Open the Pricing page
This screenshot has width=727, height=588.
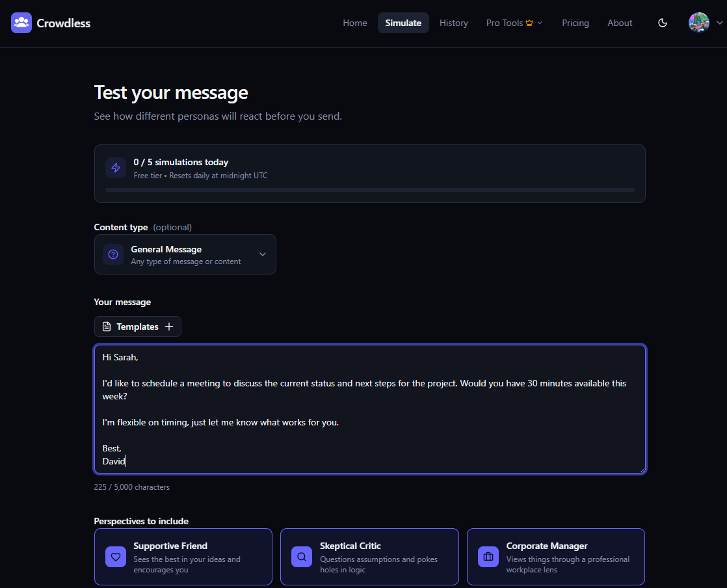pyautogui.click(x=575, y=23)
